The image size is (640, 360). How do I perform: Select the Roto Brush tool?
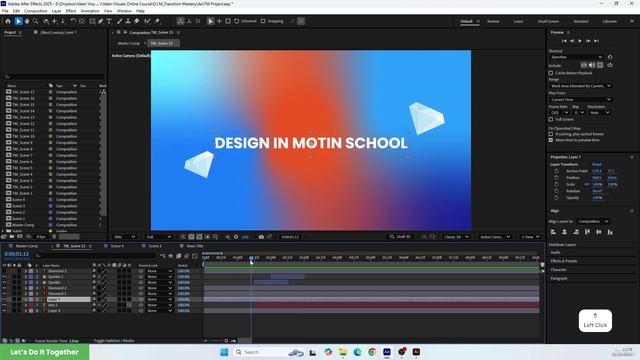[x=147, y=21]
